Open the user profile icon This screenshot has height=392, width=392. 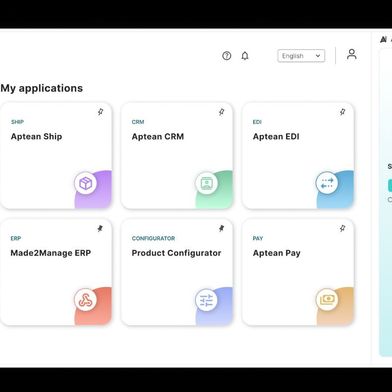point(352,54)
